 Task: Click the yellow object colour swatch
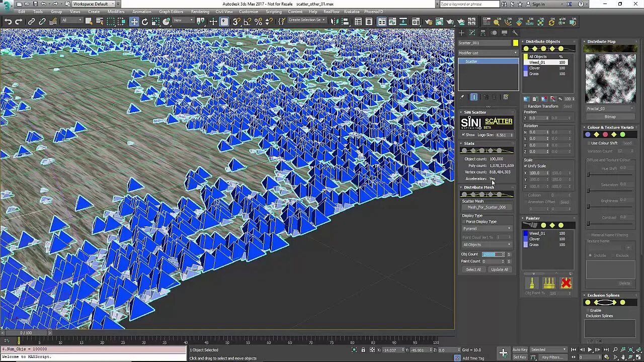point(515,43)
